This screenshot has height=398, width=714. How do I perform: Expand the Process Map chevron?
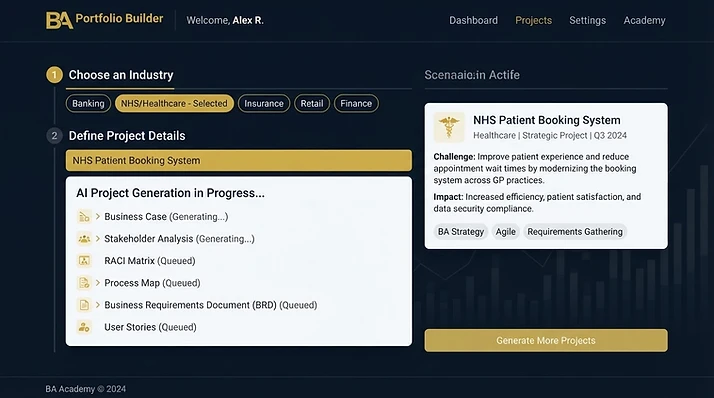click(x=97, y=283)
